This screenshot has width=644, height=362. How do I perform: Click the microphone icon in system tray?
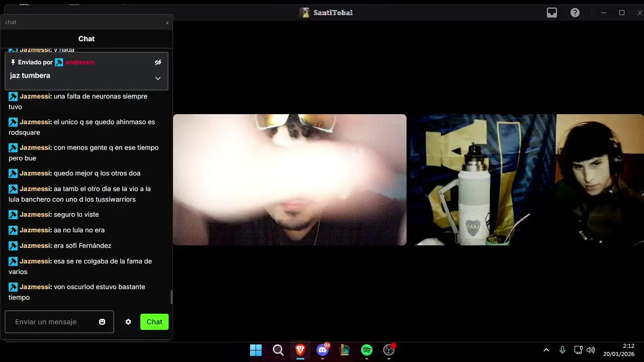pos(562,350)
